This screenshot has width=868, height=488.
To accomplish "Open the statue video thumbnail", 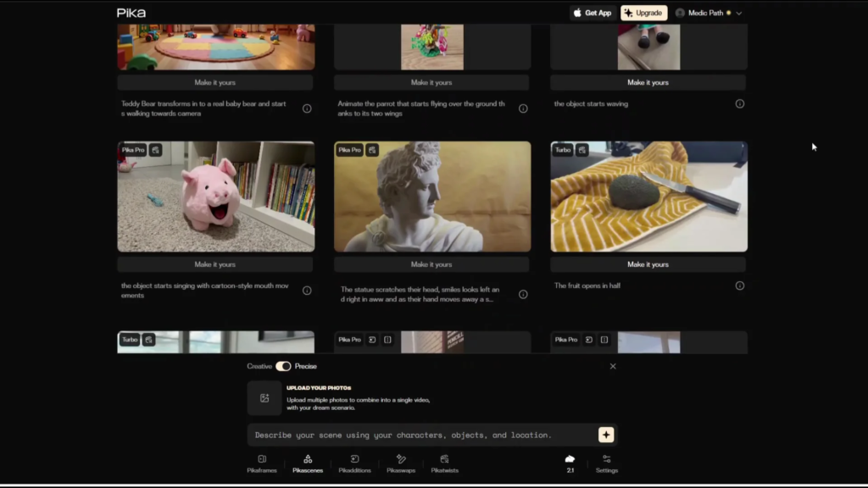I will [x=432, y=197].
